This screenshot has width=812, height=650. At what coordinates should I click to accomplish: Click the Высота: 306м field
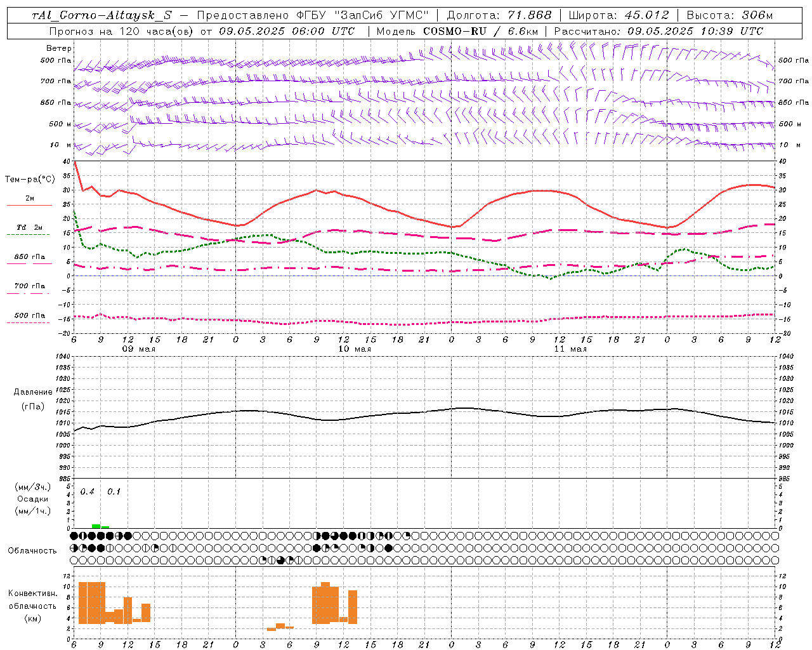tap(730, 15)
